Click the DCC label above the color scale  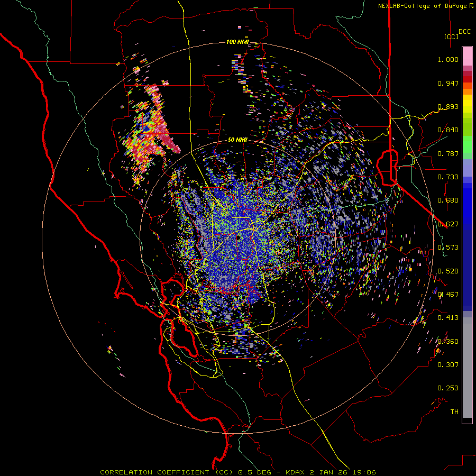[x=464, y=32]
